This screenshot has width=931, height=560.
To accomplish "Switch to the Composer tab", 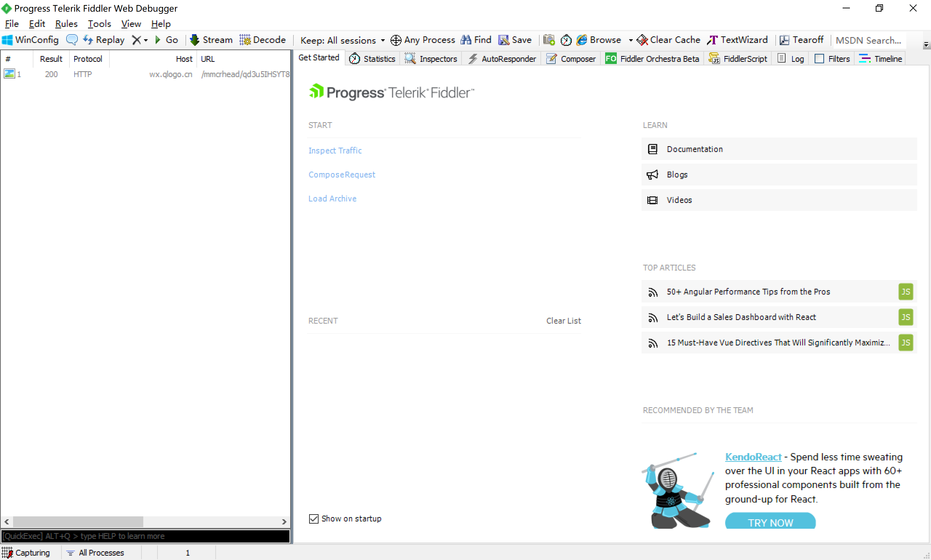I will coord(570,59).
